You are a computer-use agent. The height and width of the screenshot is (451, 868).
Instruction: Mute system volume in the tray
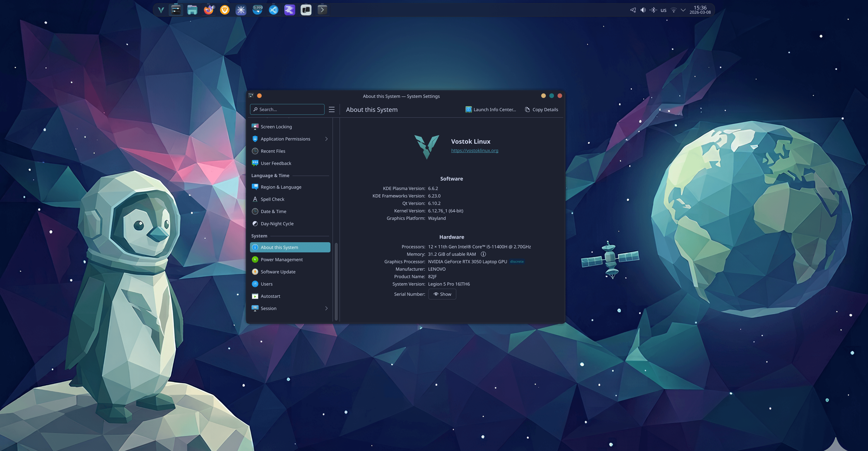point(643,10)
